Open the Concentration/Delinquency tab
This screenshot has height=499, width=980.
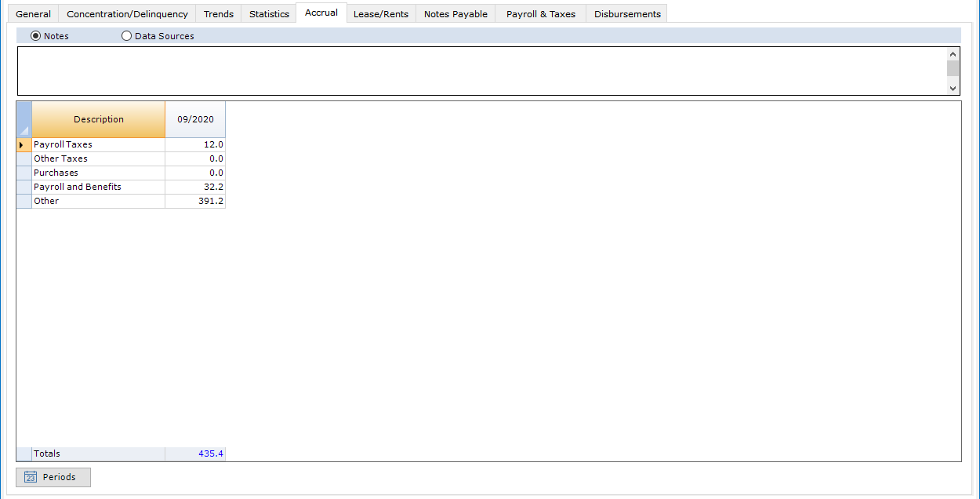tap(127, 13)
